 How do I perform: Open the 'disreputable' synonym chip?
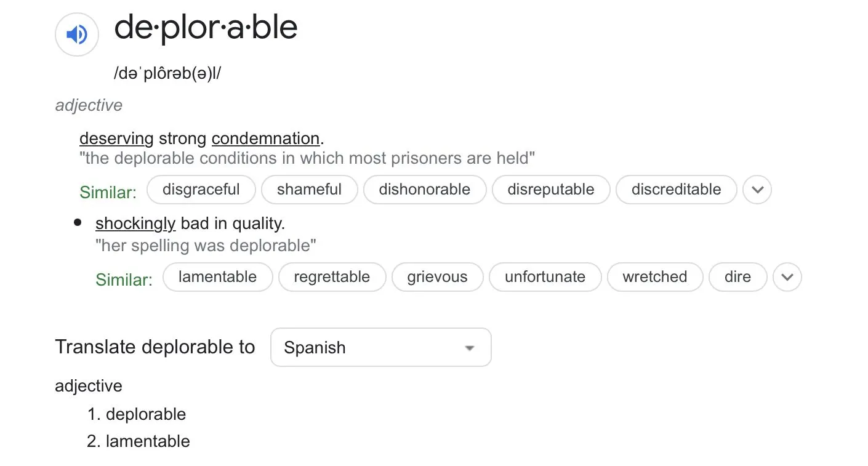point(551,190)
